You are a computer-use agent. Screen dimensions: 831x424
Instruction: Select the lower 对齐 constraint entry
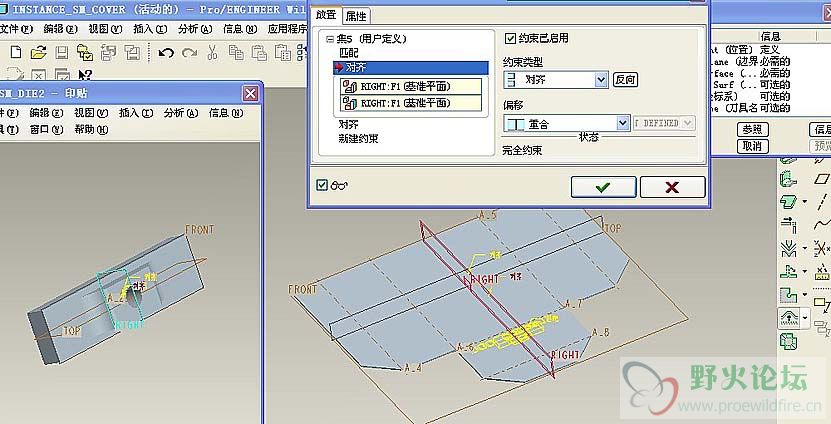pos(349,125)
